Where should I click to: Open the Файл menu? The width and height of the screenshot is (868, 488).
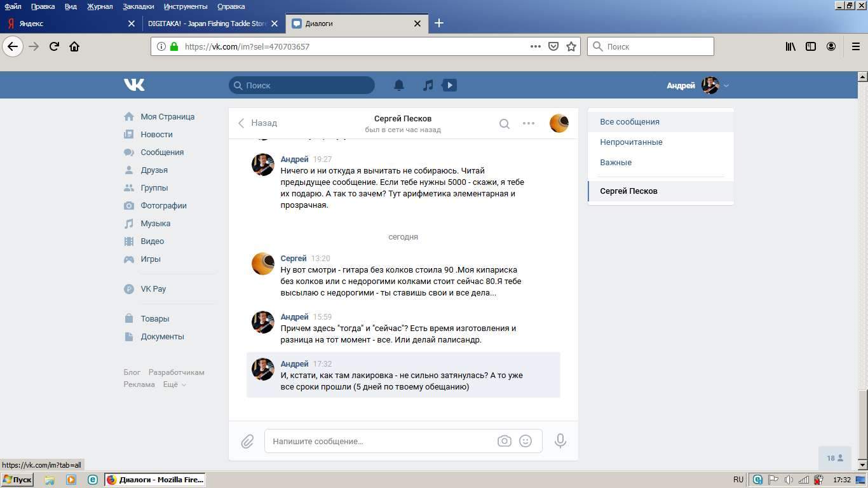[13, 6]
